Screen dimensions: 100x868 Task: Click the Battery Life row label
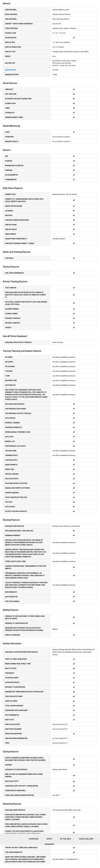click(10, 63)
